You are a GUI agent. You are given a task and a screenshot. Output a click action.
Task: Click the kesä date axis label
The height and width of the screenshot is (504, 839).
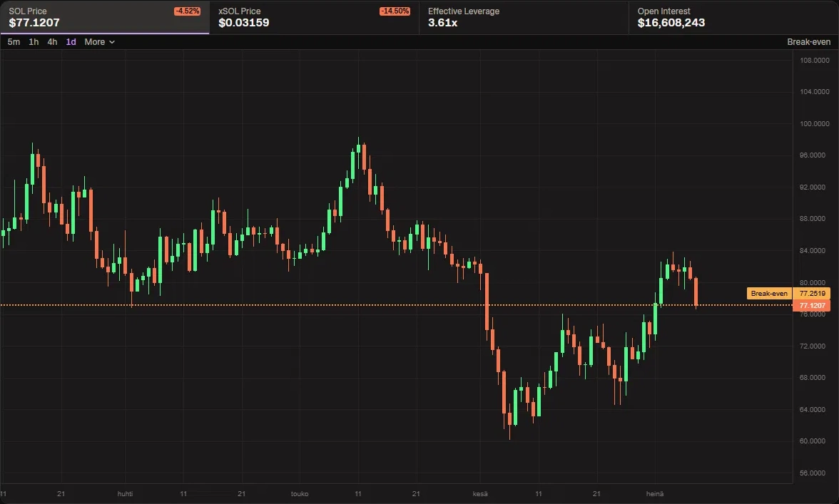(480, 494)
